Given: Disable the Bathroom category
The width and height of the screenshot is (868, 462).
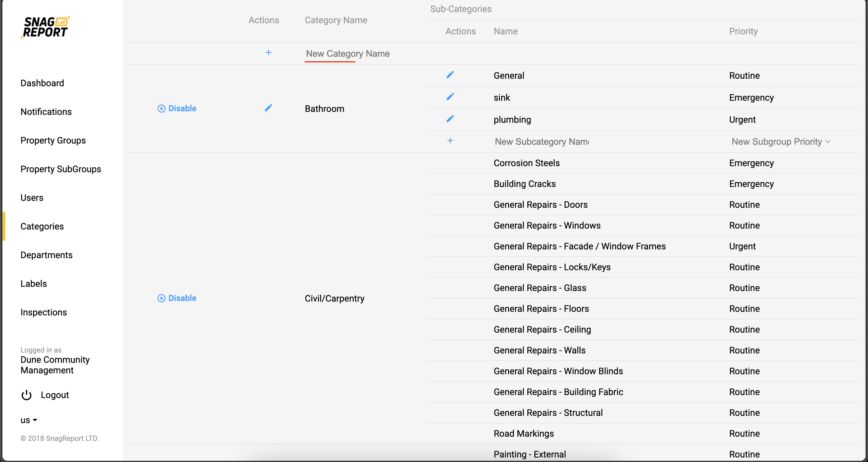Looking at the screenshot, I should click(x=177, y=108).
